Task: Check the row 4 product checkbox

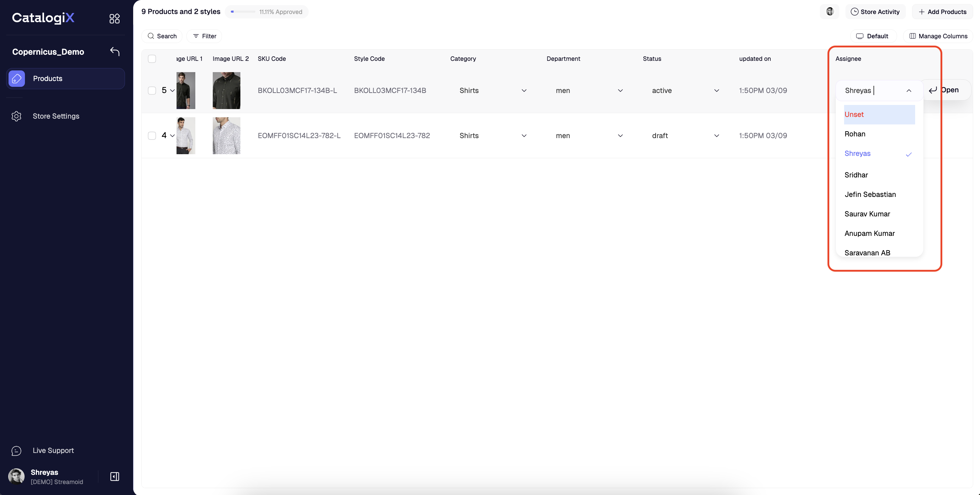Action: pyautogui.click(x=152, y=136)
